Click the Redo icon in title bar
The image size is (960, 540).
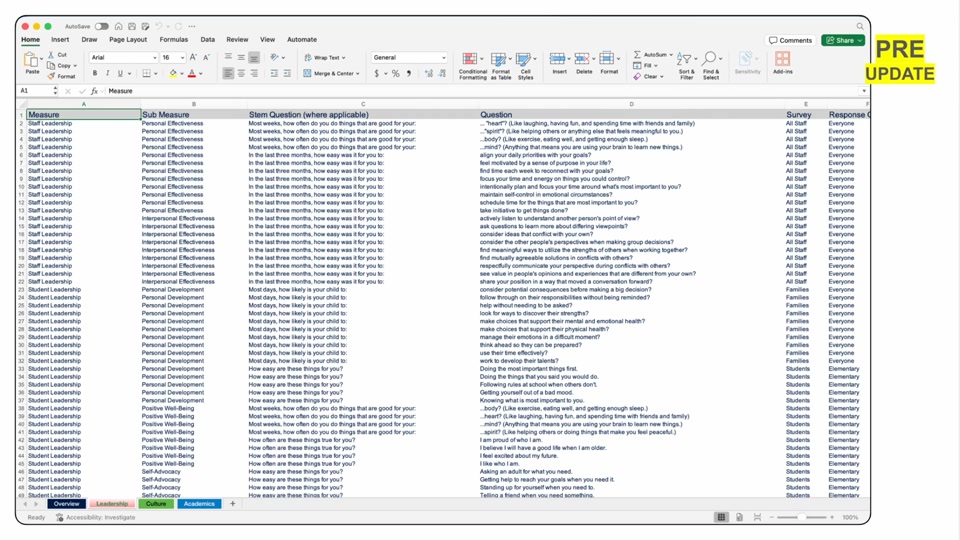(x=178, y=26)
